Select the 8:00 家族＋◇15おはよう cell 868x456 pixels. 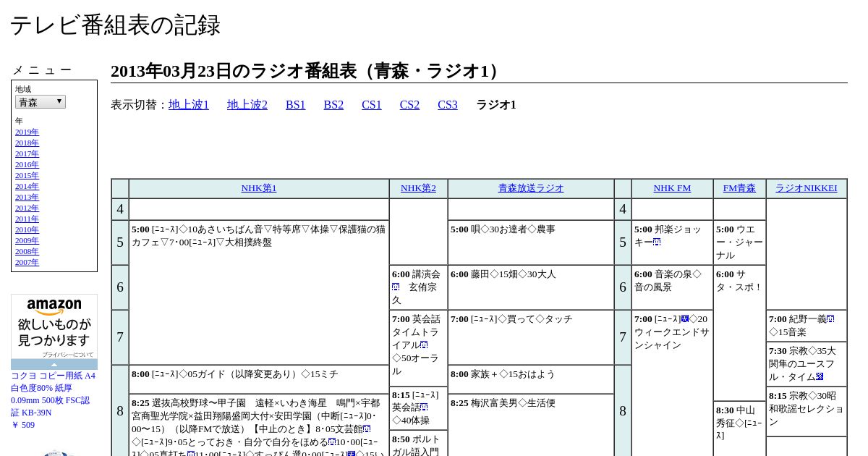(x=531, y=379)
